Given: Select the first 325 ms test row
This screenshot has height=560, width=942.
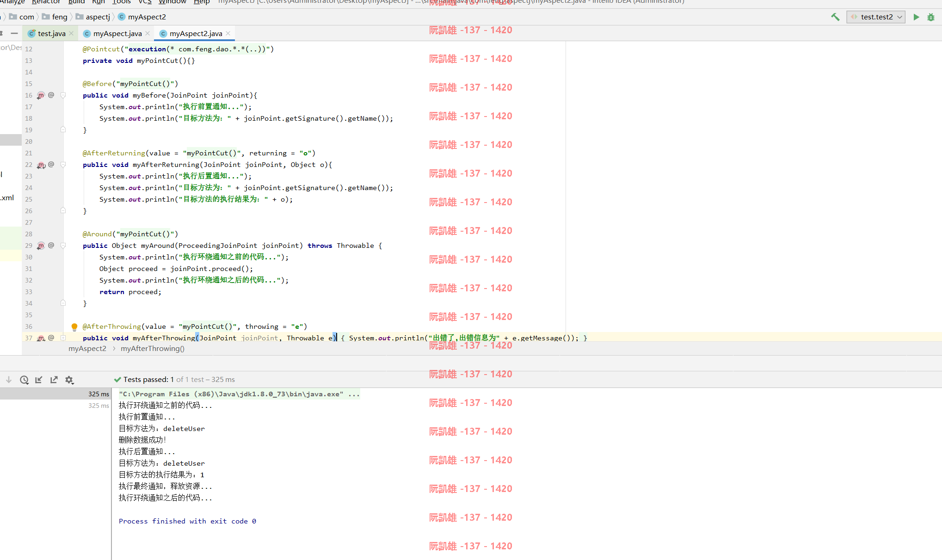Looking at the screenshot, I should 55,394.
